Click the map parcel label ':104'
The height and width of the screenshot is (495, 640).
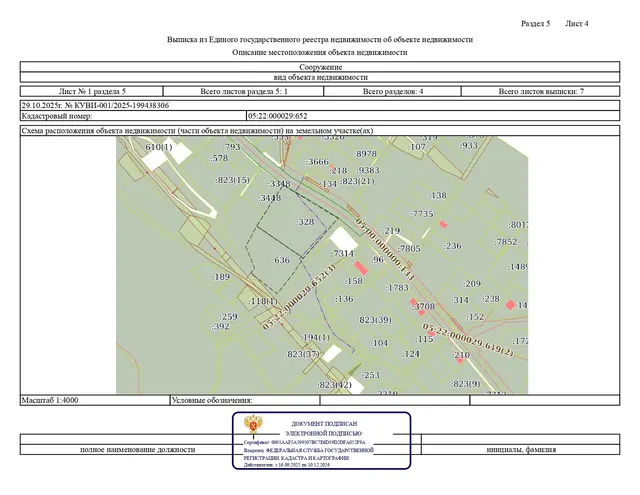pyautogui.click(x=379, y=343)
